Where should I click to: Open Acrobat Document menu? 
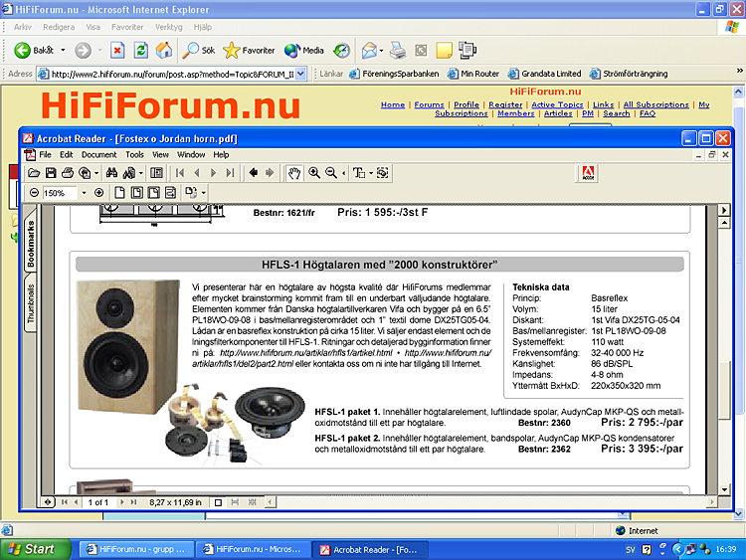point(98,154)
